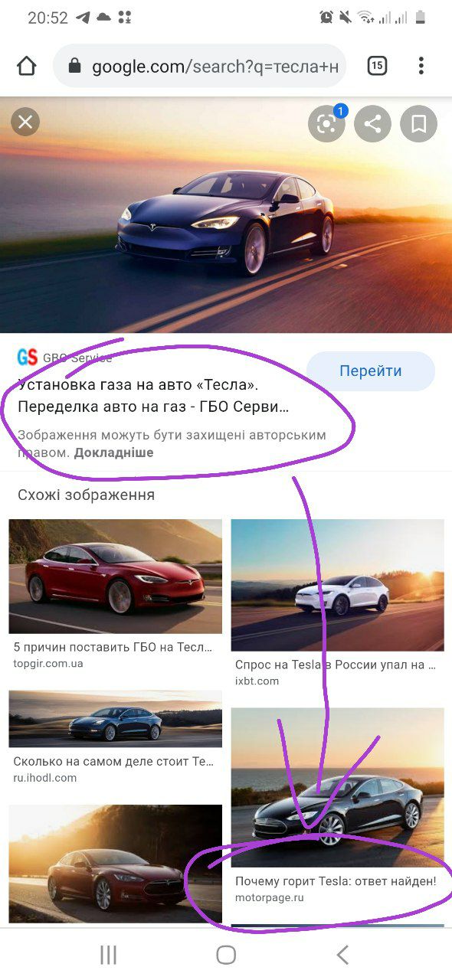This screenshot has width=452, height=980.
Task: Open the GBO Service source logo
Action: coord(28,357)
